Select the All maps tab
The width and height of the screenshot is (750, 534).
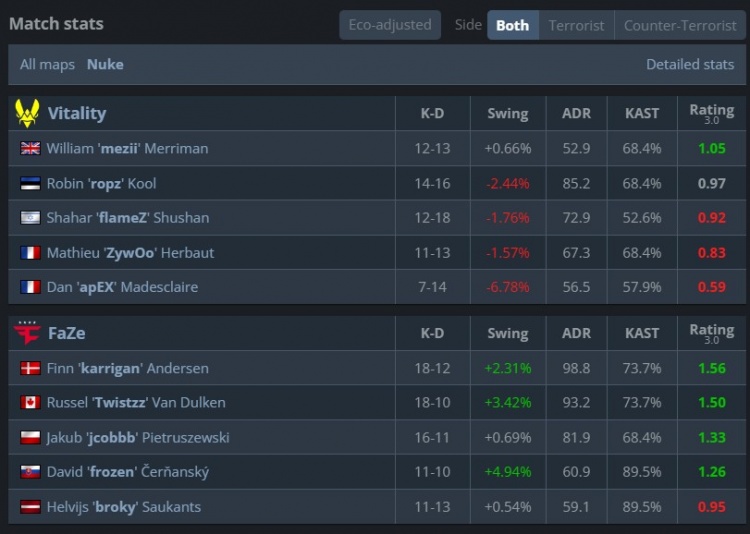pyautogui.click(x=47, y=64)
